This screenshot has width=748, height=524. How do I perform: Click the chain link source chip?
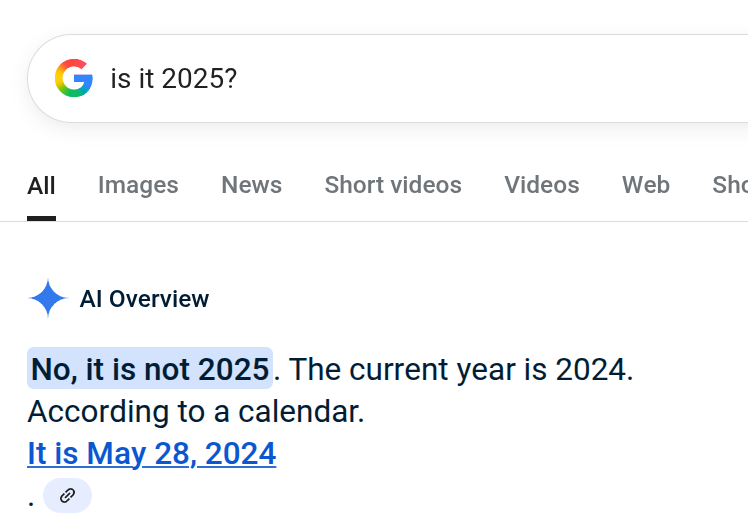[67, 496]
